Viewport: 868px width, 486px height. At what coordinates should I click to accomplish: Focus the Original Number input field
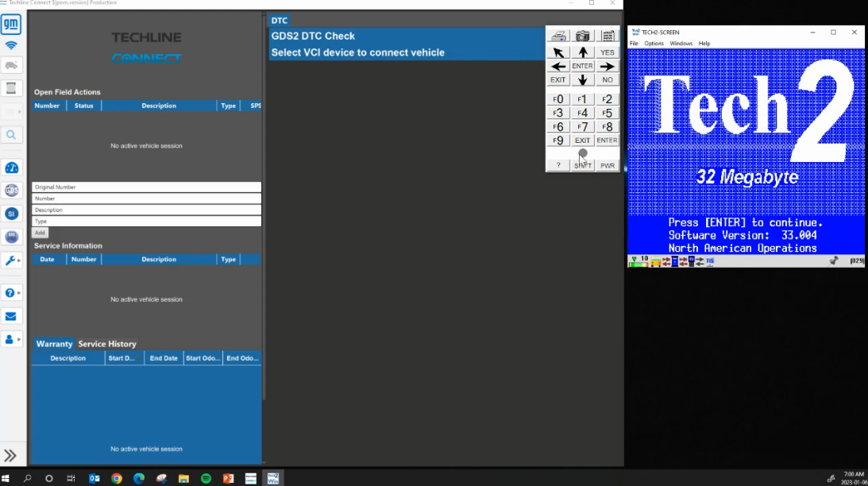click(x=146, y=187)
